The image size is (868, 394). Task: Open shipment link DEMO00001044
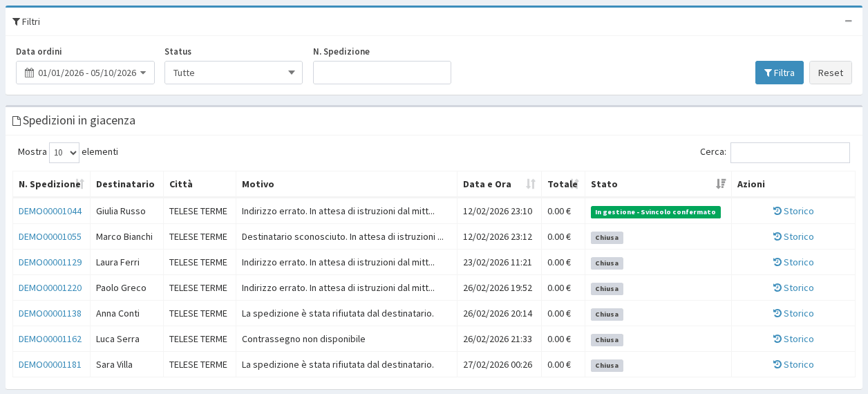coord(50,211)
